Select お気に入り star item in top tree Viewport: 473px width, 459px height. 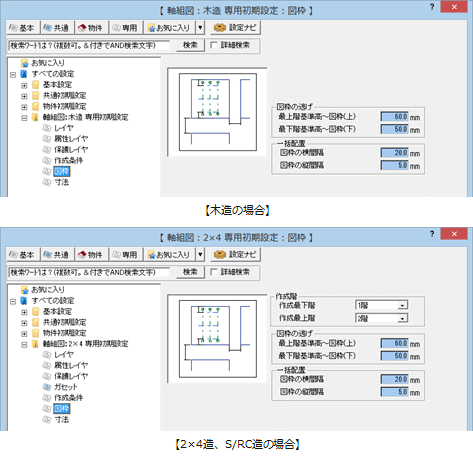(x=43, y=63)
